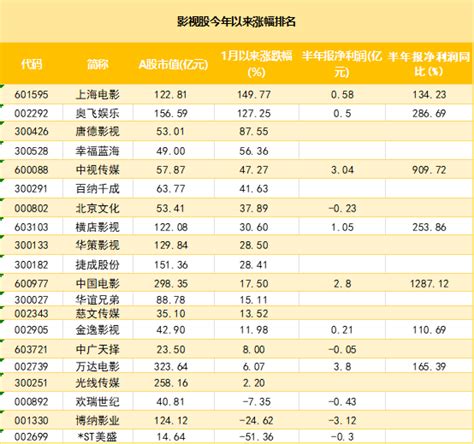Select 中广天择 net profit -0.05
The height and width of the screenshot is (444, 474).
(x=342, y=350)
